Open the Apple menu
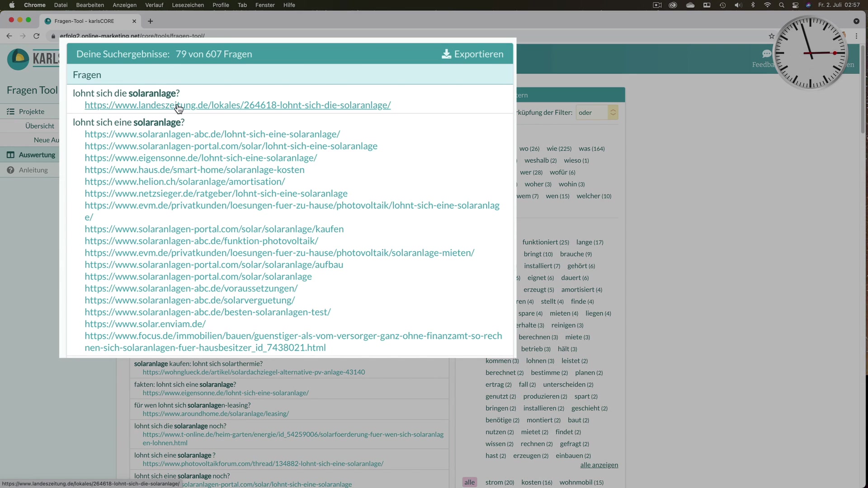This screenshot has width=868, height=488. coord(12,5)
